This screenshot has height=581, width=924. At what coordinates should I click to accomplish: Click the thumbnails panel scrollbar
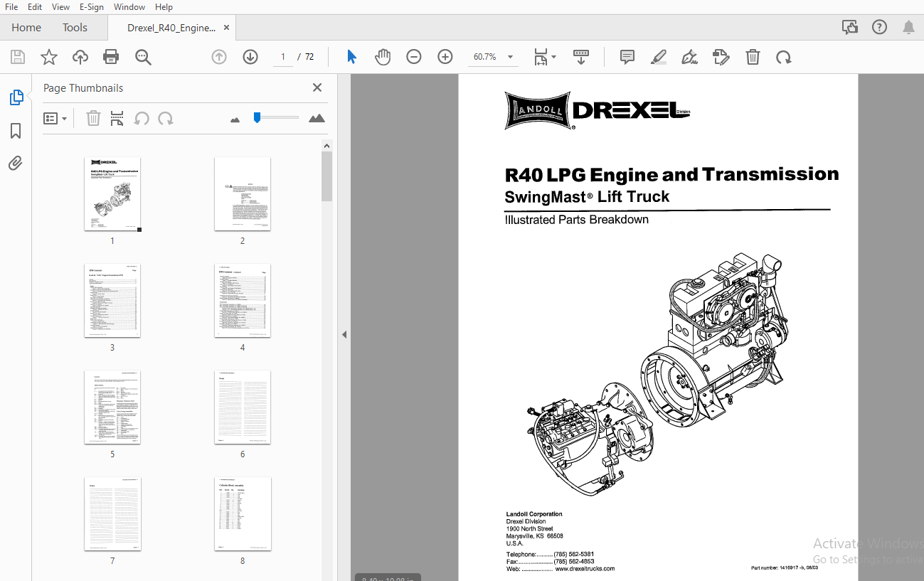[x=326, y=176]
